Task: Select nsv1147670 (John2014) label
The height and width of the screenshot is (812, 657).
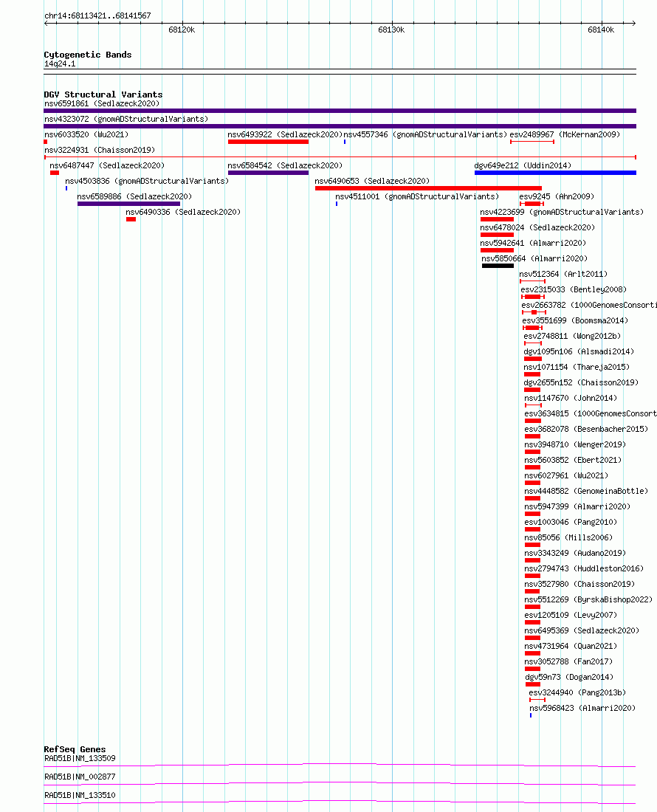Action: (571, 399)
